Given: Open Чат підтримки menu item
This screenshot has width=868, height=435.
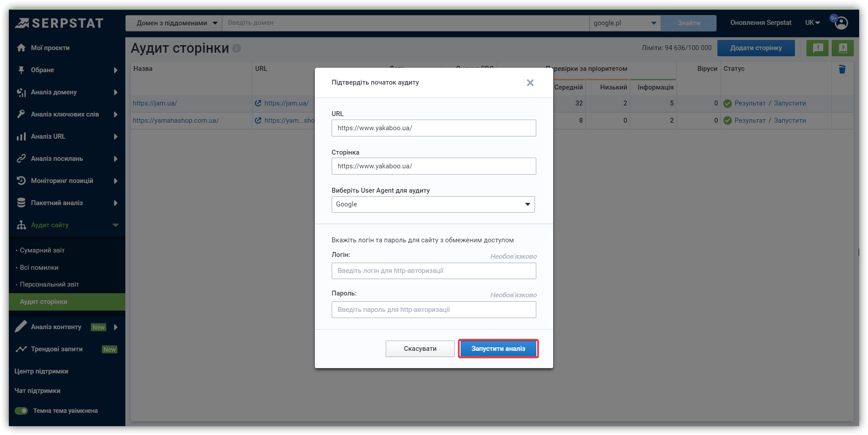Looking at the screenshot, I should (x=37, y=391).
